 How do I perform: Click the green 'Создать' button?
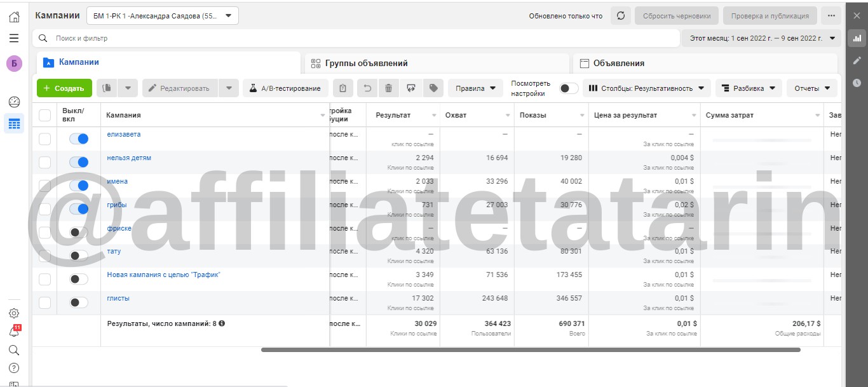pyautogui.click(x=64, y=88)
